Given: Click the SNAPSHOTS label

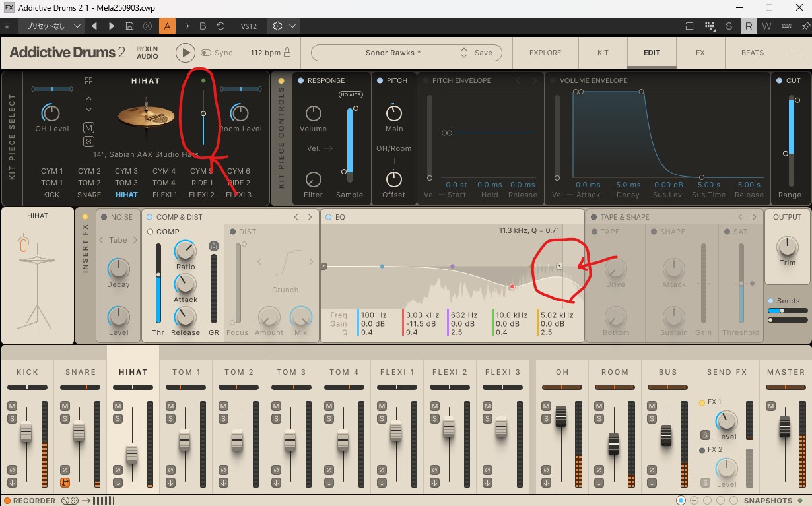Looking at the screenshot, I should (x=768, y=501).
